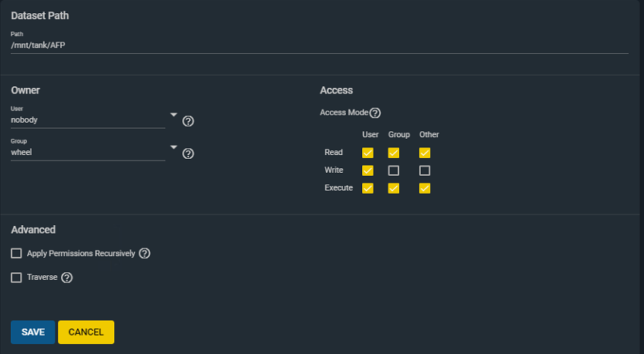The image size is (644, 354).
Task: Enable Write permission for Other
Action: 425,170
